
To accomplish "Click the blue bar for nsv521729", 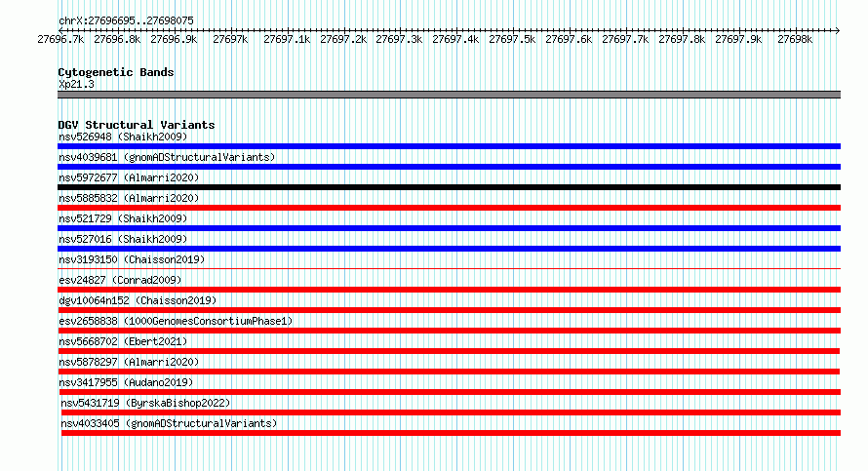I will tap(449, 228).
